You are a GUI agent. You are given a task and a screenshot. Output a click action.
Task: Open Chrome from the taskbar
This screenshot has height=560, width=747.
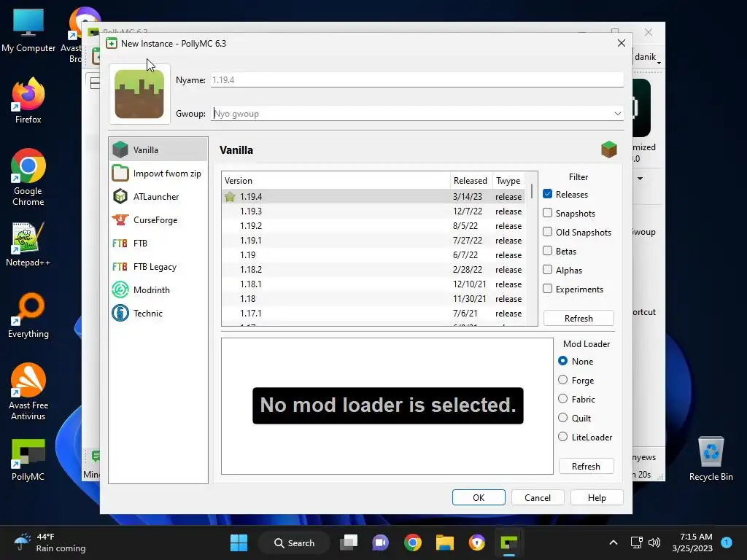tap(413, 542)
